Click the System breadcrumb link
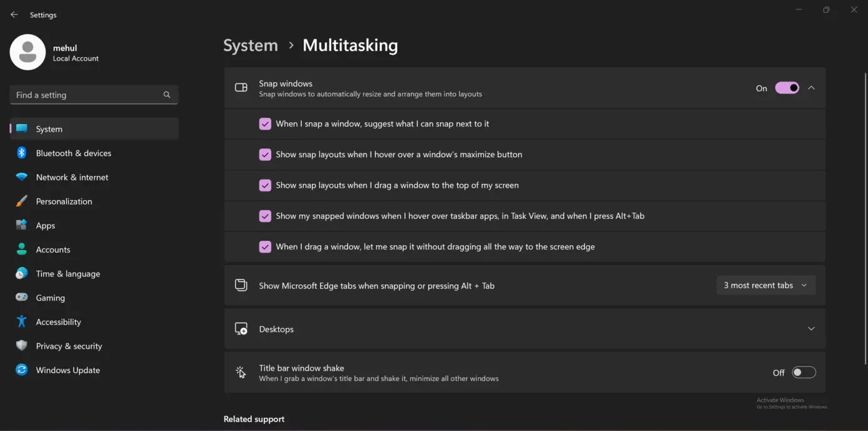This screenshot has height=431, width=868. point(250,45)
